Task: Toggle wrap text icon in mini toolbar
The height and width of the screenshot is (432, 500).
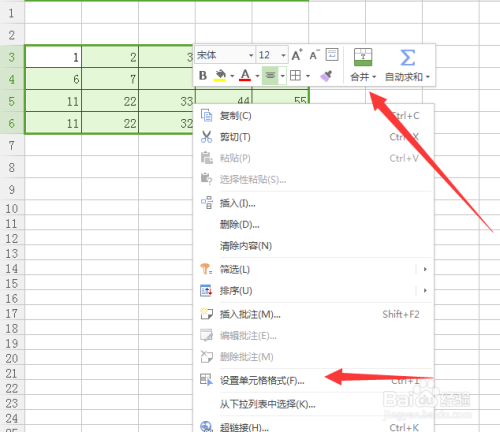Action: coord(332,55)
